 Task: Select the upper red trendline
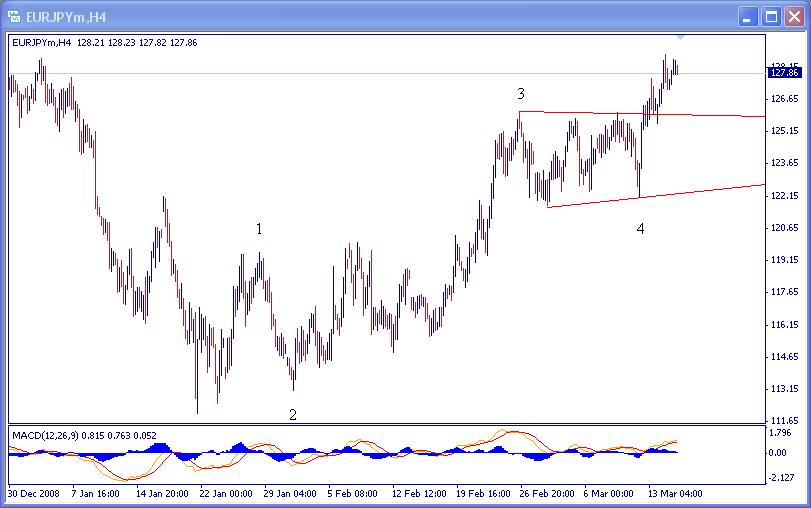[x=641, y=114]
